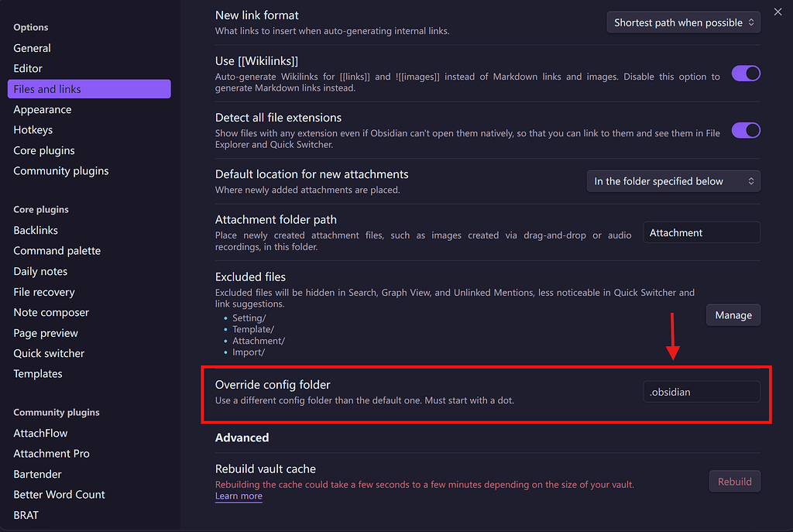The image size is (793, 532).
Task: View Core plugins settings
Action: (x=43, y=150)
